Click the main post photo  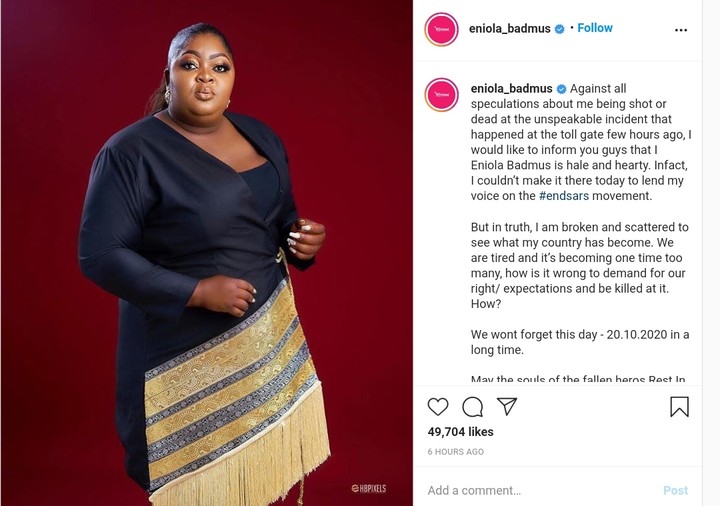click(207, 253)
